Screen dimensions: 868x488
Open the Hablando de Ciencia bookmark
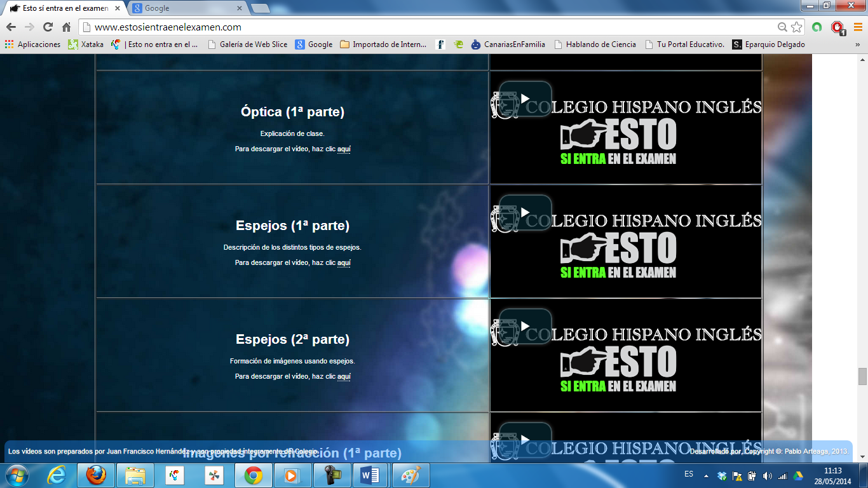pyautogui.click(x=595, y=44)
